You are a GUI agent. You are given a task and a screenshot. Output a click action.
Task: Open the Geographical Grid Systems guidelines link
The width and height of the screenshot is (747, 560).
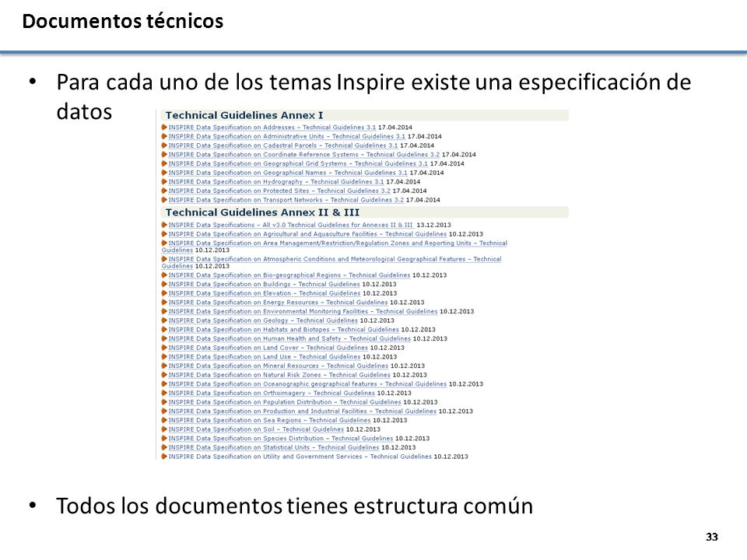pyautogui.click(x=298, y=163)
